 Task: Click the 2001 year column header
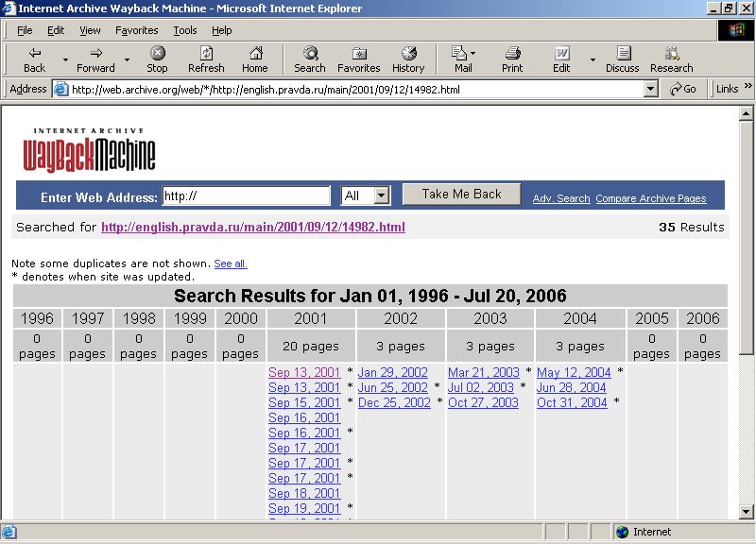[311, 318]
